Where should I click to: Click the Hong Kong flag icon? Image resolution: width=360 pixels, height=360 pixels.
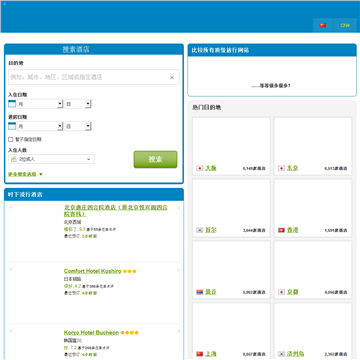(x=281, y=230)
